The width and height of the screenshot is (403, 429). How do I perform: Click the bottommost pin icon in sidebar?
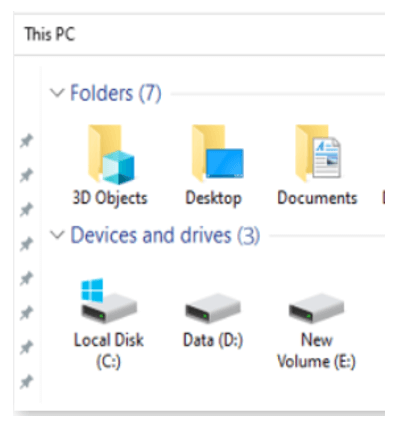(26, 382)
